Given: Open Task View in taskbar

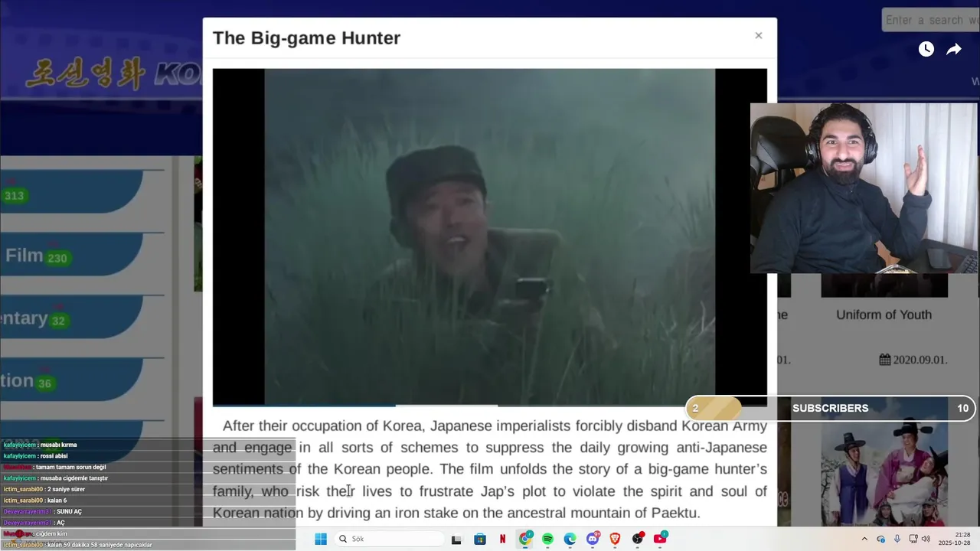Looking at the screenshot, I should coord(456,539).
